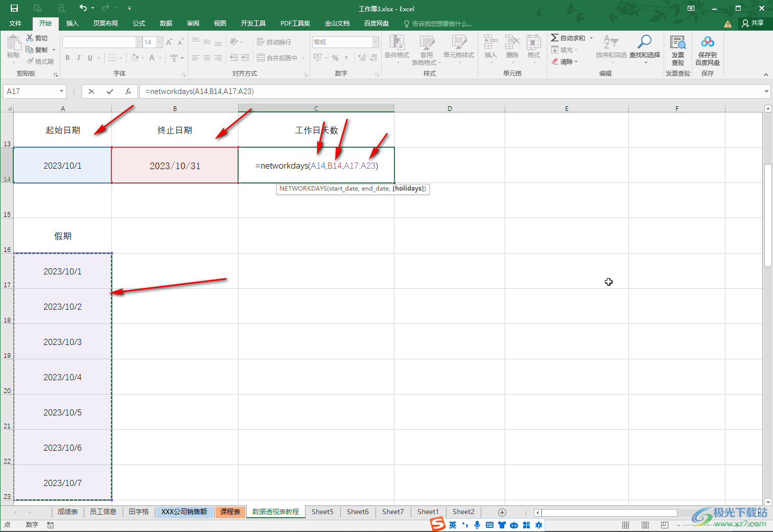
Task: Click the Decrease Font Size icon
Action: (x=180, y=42)
